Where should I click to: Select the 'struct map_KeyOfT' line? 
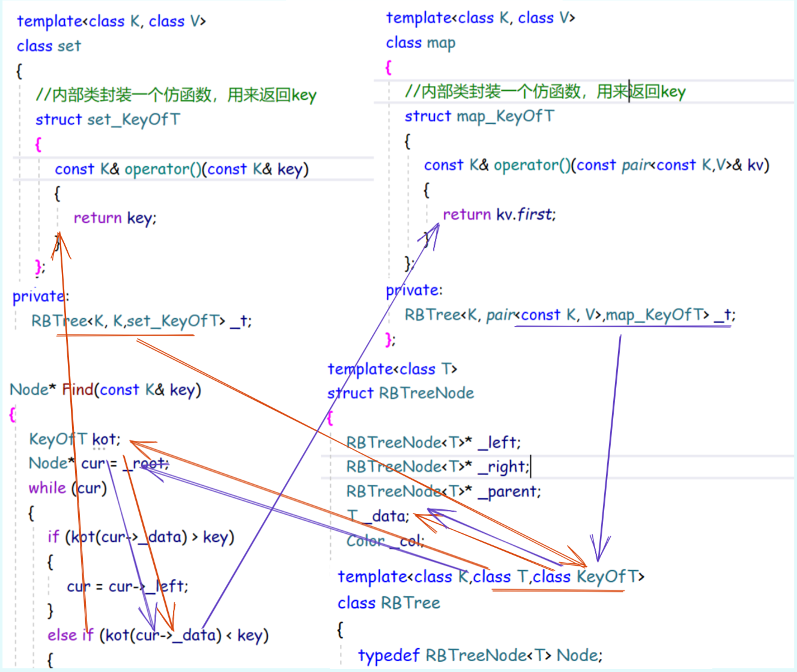pos(479,116)
